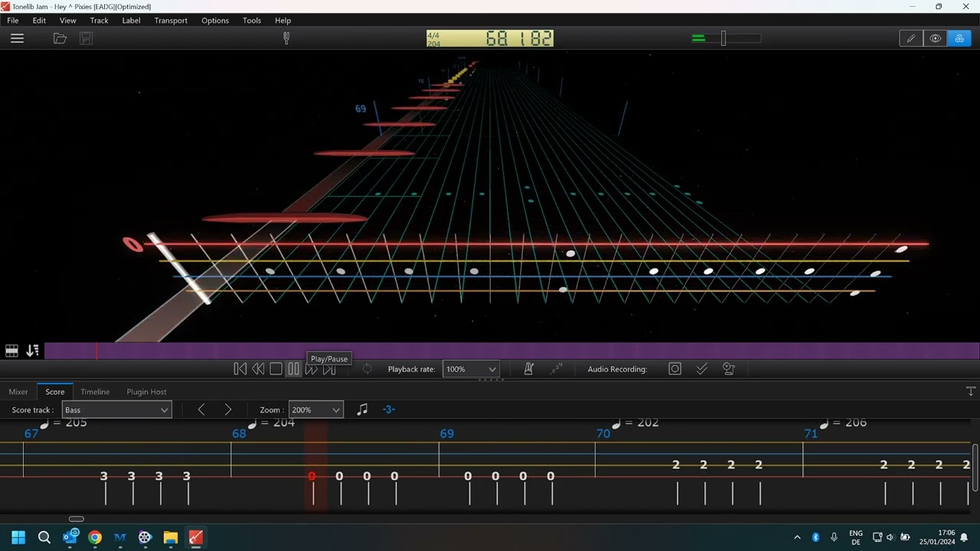Open the Label menu
The image size is (980, 551).
[x=131, y=21]
